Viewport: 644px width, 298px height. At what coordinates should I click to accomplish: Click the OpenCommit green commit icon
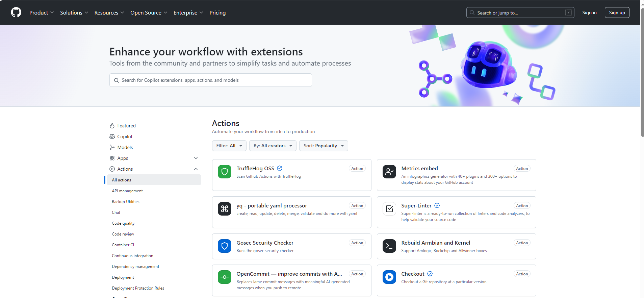click(225, 277)
